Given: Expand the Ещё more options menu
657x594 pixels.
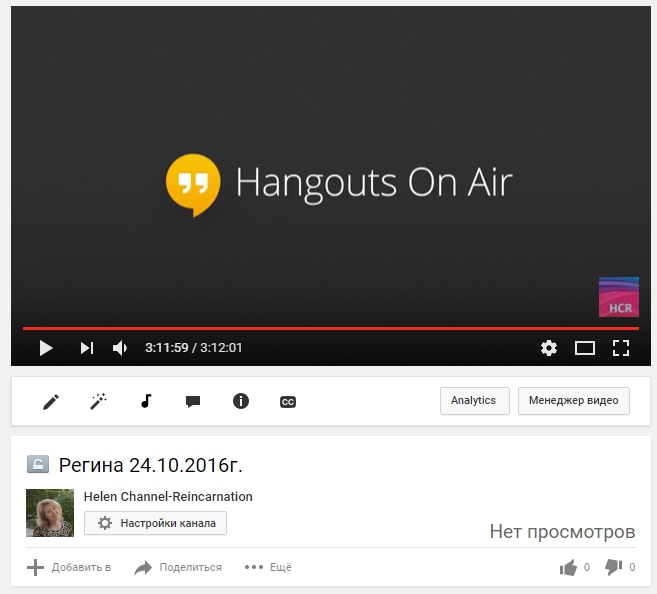Looking at the screenshot, I should click(x=268, y=567).
